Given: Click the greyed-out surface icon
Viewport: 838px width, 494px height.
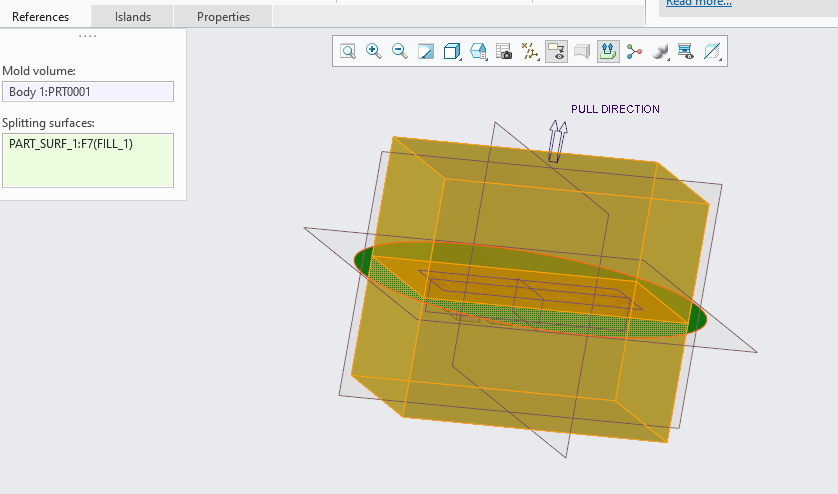Looking at the screenshot, I should [582, 51].
